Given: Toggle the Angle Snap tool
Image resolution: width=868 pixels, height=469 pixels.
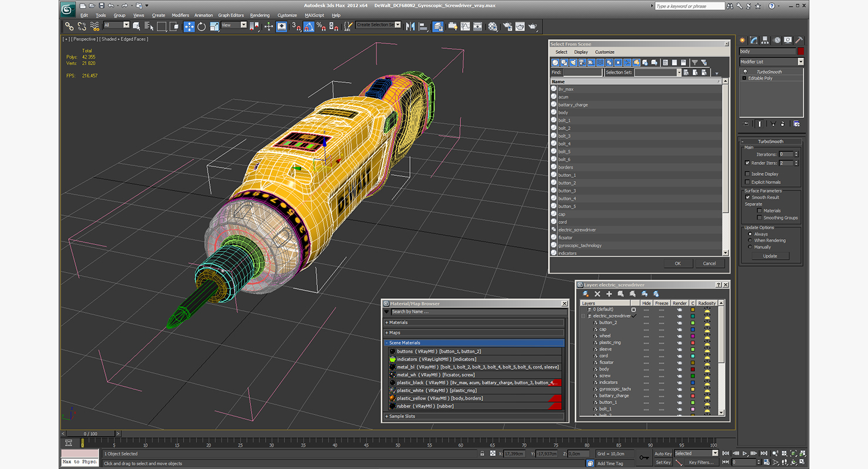Looking at the screenshot, I should point(309,26).
